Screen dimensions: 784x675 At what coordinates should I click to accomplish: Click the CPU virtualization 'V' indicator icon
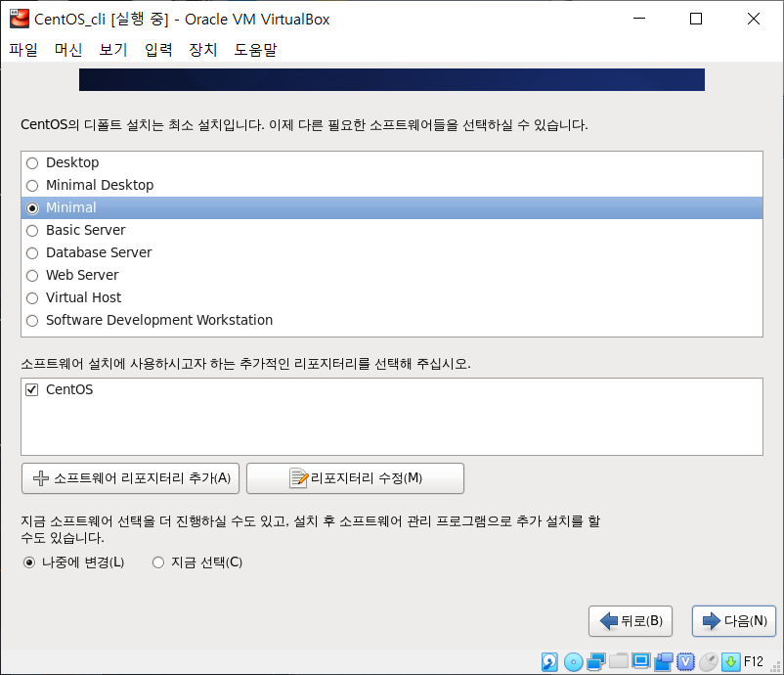point(685,662)
